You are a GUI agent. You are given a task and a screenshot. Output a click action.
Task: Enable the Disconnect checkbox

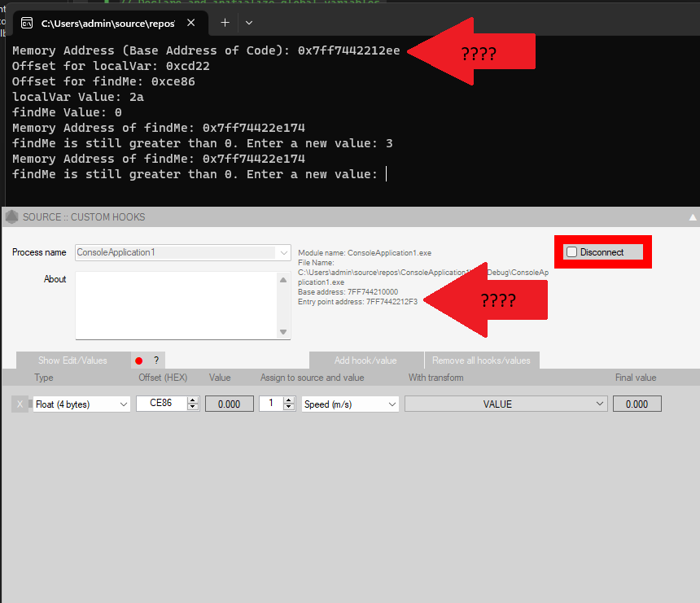click(x=571, y=252)
